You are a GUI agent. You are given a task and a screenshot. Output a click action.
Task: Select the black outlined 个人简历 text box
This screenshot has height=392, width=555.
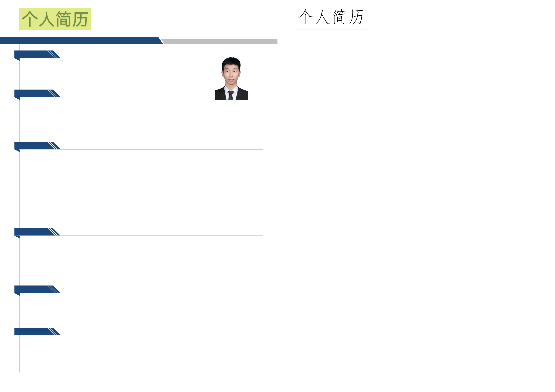[x=332, y=19]
